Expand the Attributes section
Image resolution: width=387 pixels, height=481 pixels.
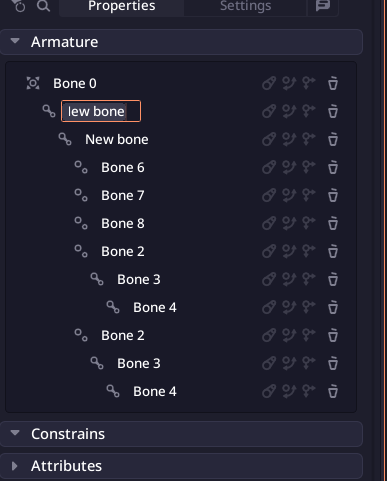(14, 466)
